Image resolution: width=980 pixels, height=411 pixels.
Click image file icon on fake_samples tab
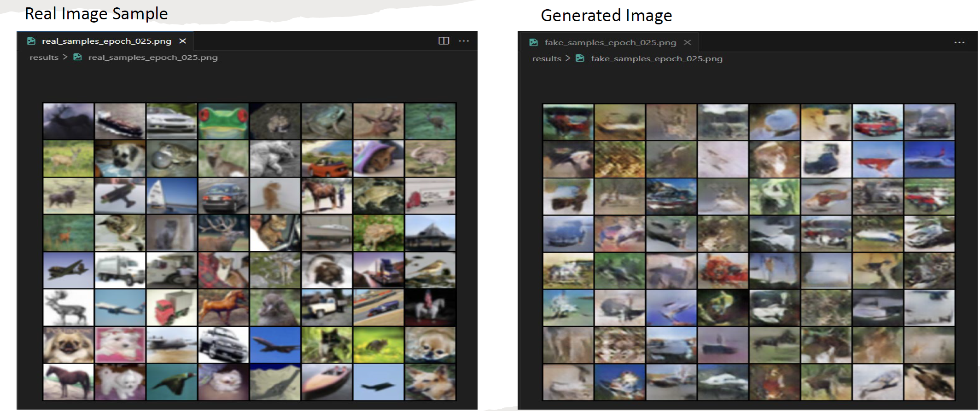(x=534, y=42)
